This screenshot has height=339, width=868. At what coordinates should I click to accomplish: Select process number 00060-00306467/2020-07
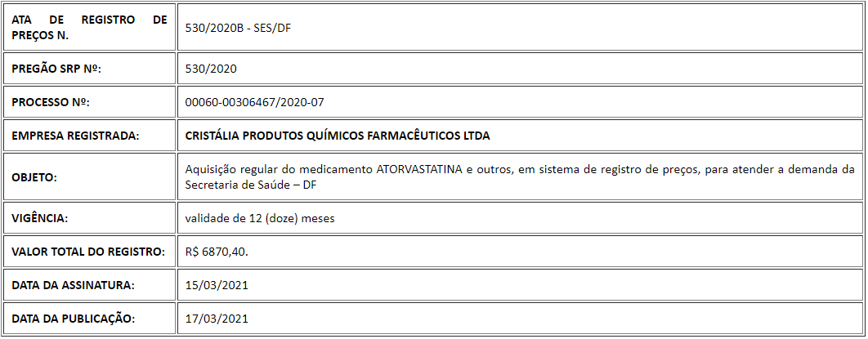(253, 102)
